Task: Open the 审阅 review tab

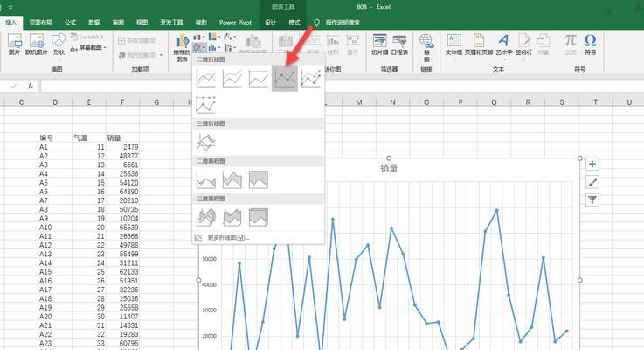Action: (118, 22)
